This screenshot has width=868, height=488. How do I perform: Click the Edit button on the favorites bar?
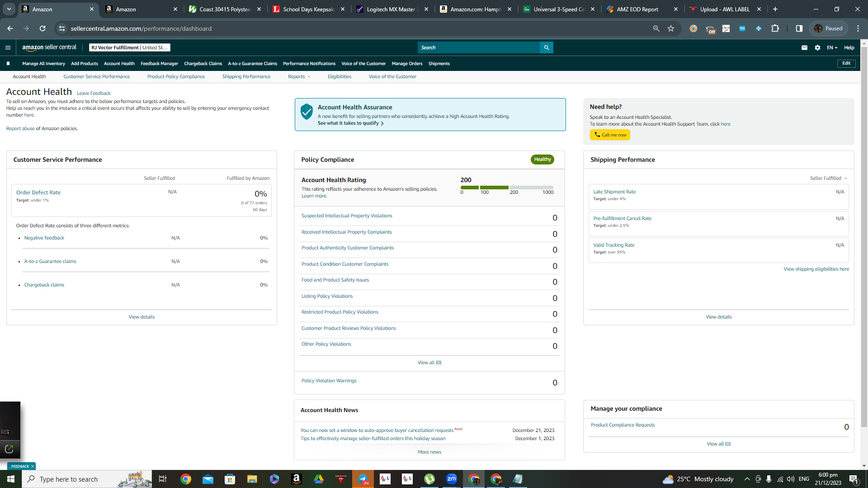(x=846, y=63)
